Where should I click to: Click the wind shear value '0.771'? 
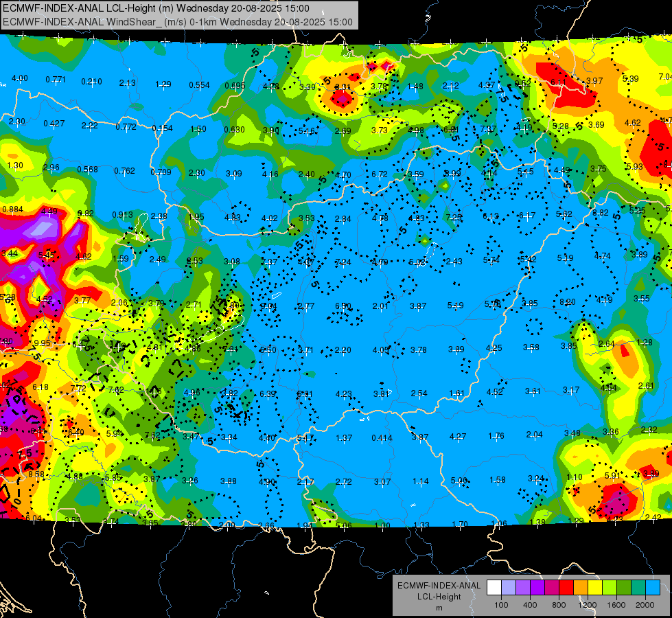tap(56, 80)
